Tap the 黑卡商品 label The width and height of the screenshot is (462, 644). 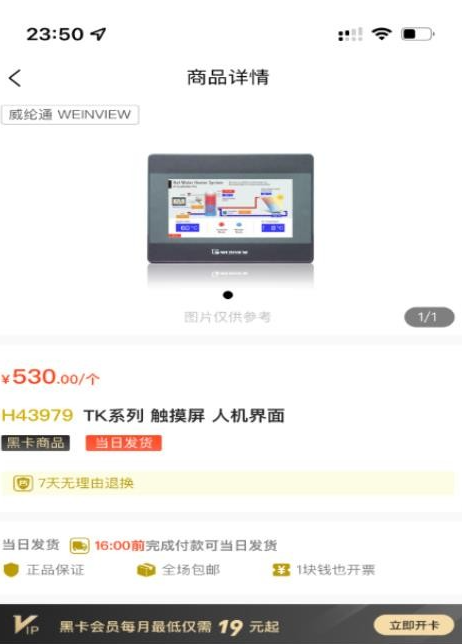35,443
